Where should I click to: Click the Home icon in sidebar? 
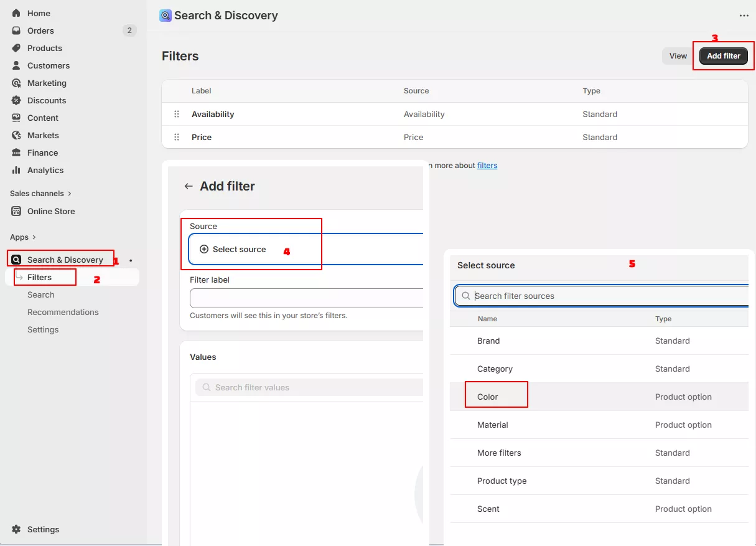(16, 13)
